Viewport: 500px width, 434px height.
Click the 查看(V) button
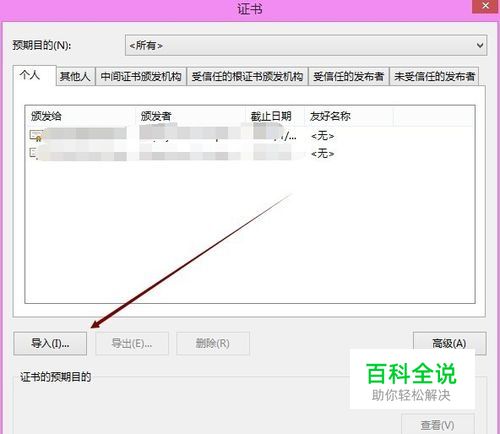pyautogui.click(x=438, y=424)
